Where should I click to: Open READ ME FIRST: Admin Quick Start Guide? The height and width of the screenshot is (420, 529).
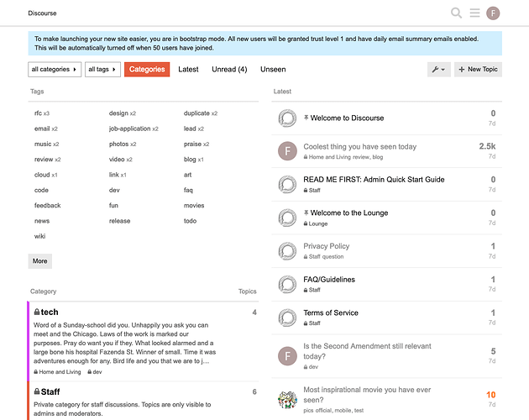pos(374,179)
